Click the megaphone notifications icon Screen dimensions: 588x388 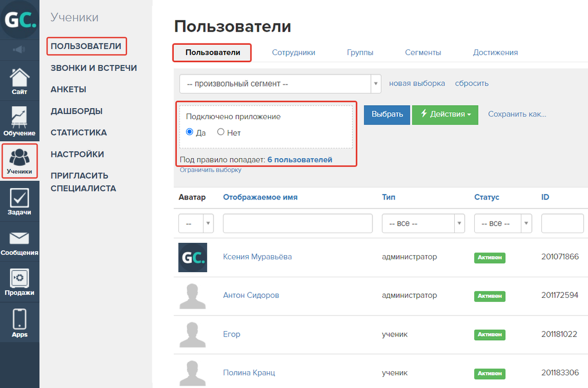19,50
